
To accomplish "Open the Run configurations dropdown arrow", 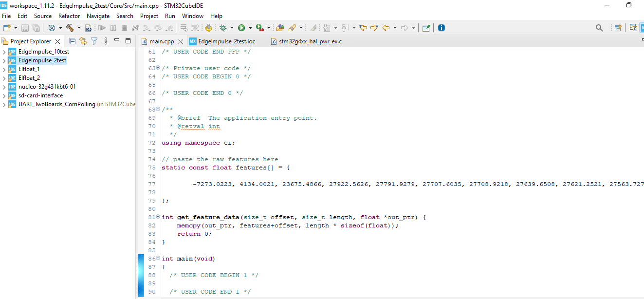I will tap(250, 28).
